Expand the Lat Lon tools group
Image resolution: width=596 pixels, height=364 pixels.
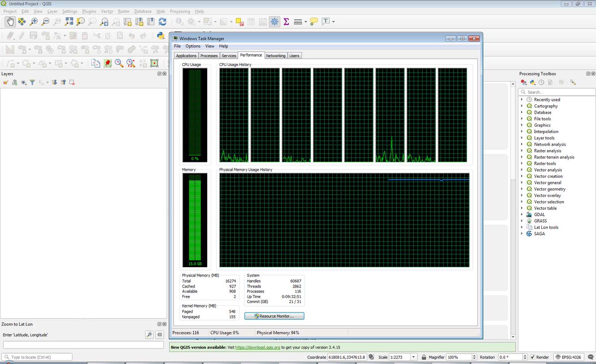coord(522,227)
